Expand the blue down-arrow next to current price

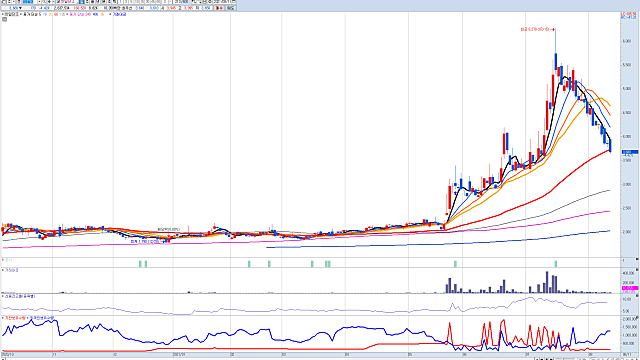point(20,8)
